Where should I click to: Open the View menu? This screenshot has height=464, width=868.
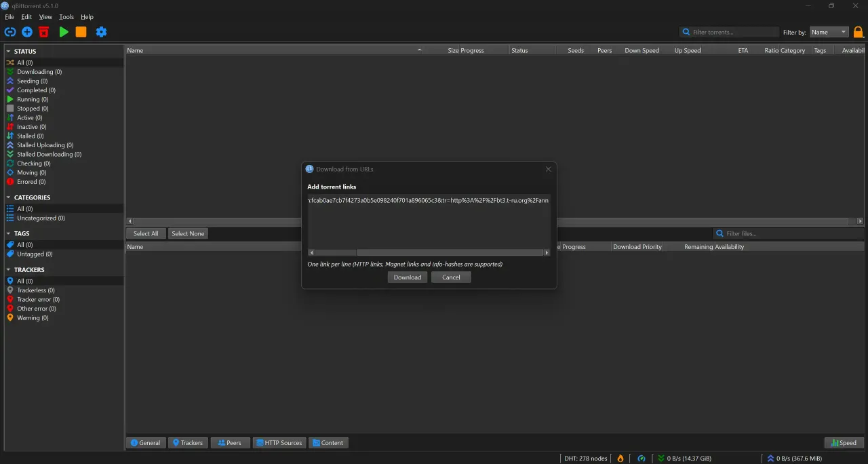tap(45, 17)
